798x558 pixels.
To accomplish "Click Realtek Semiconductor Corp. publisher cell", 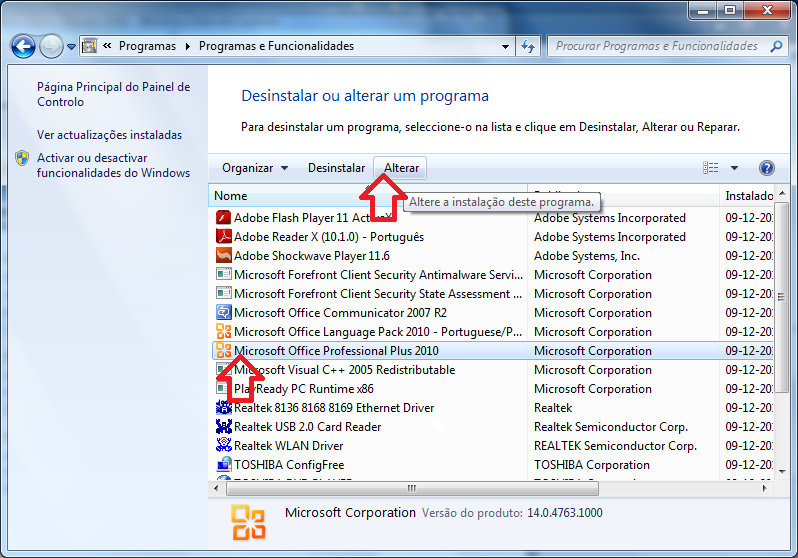I will point(611,427).
